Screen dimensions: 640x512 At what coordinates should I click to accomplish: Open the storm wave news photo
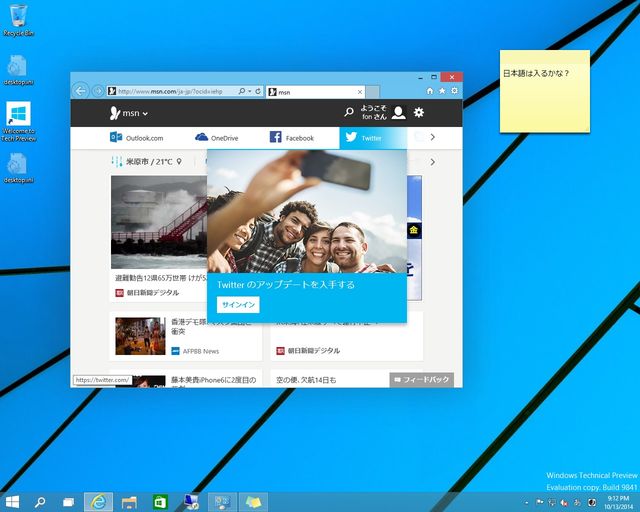(159, 222)
